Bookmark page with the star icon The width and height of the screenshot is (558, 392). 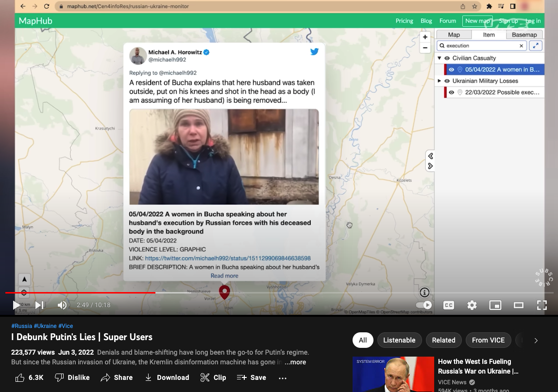click(474, 6)
